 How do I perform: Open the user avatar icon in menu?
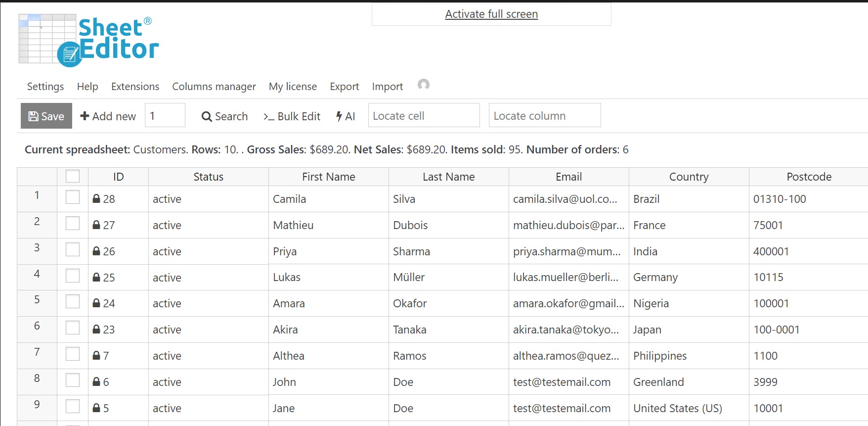coord(424,85)
